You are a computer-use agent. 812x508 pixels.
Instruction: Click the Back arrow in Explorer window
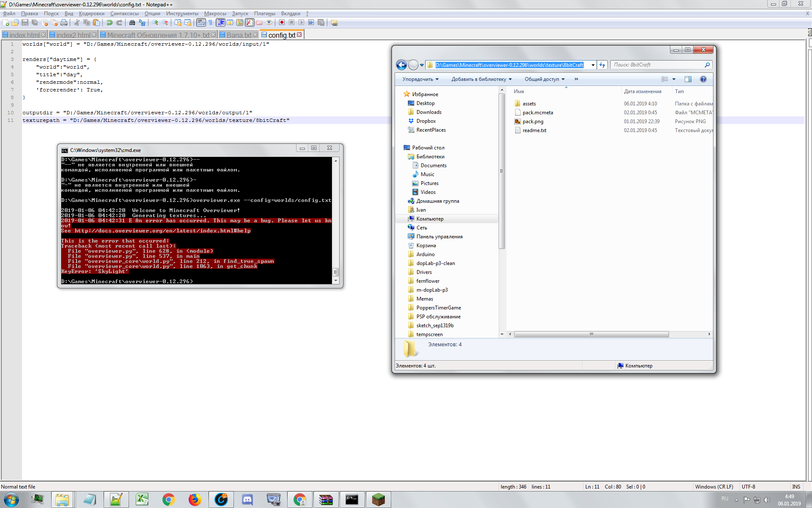coord(401,65)
